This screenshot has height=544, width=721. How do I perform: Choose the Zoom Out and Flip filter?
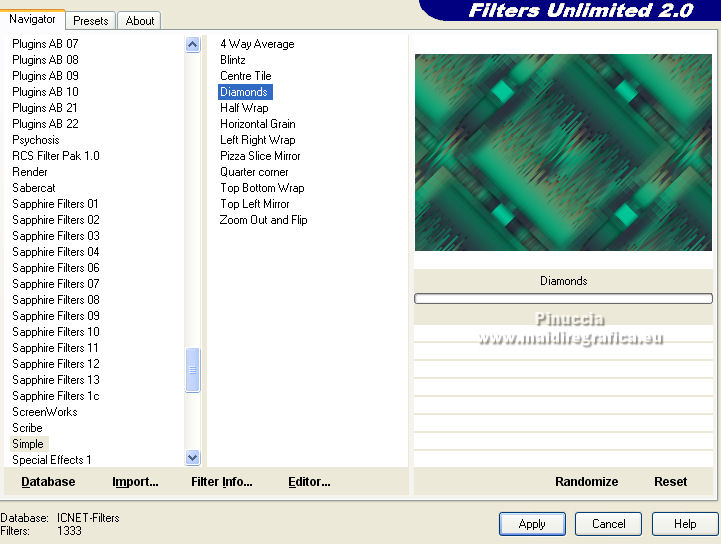[x=263, y=220]
